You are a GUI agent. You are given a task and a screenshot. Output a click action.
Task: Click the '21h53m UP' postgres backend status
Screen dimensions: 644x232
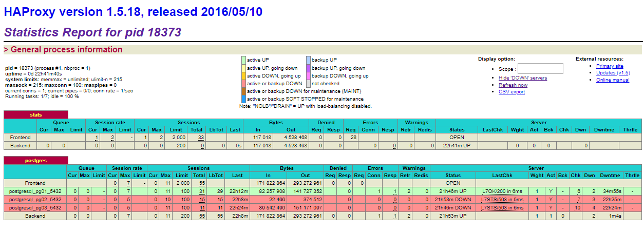point(453,216)
